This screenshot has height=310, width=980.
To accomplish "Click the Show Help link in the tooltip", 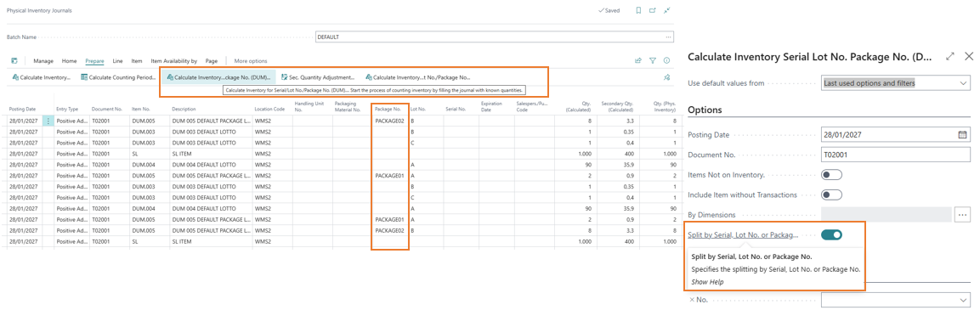I will click(707, 282).
